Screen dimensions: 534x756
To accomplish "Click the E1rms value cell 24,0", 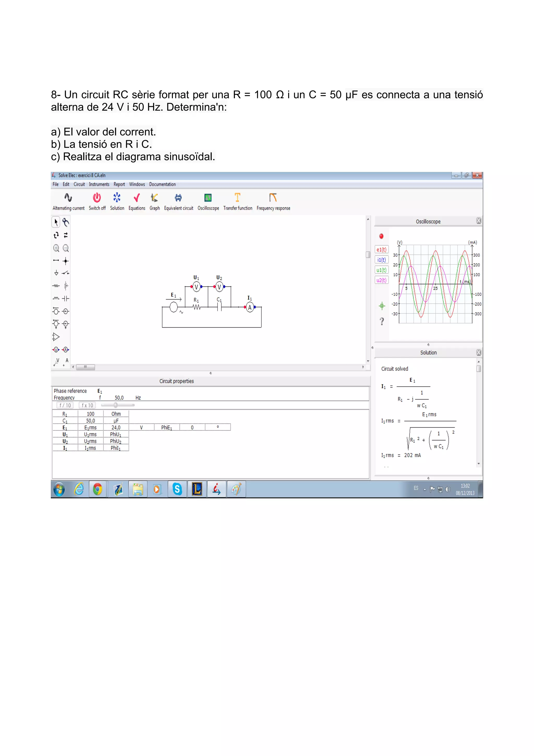I will tap(116, 427).
